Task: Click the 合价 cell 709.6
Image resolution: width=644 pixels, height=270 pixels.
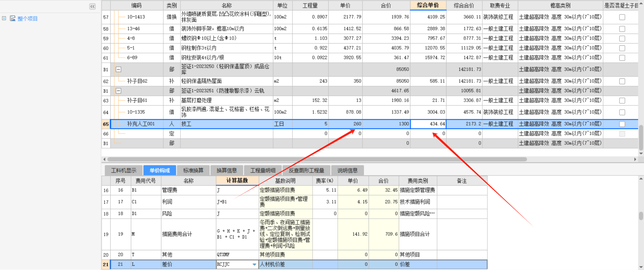Action: [384, 234]
